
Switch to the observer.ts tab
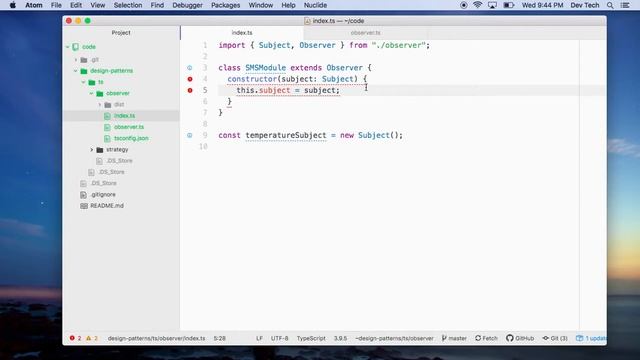(x=365, y=33)
